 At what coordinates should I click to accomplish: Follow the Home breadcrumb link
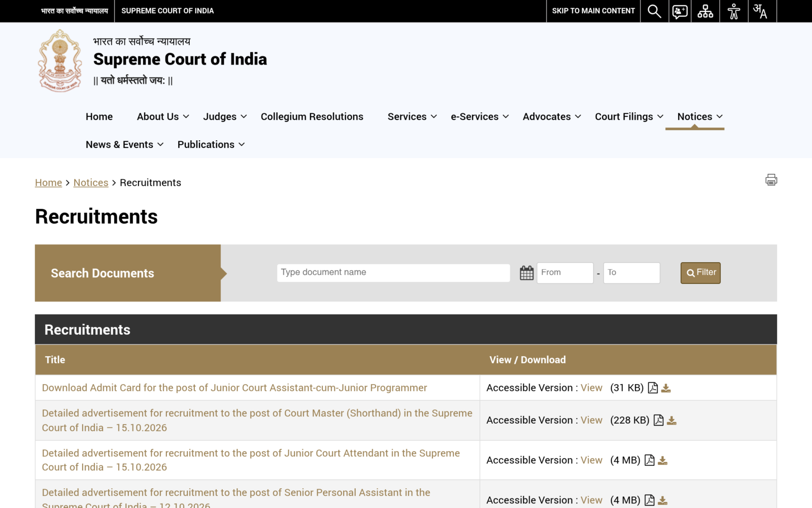point(48,182)
